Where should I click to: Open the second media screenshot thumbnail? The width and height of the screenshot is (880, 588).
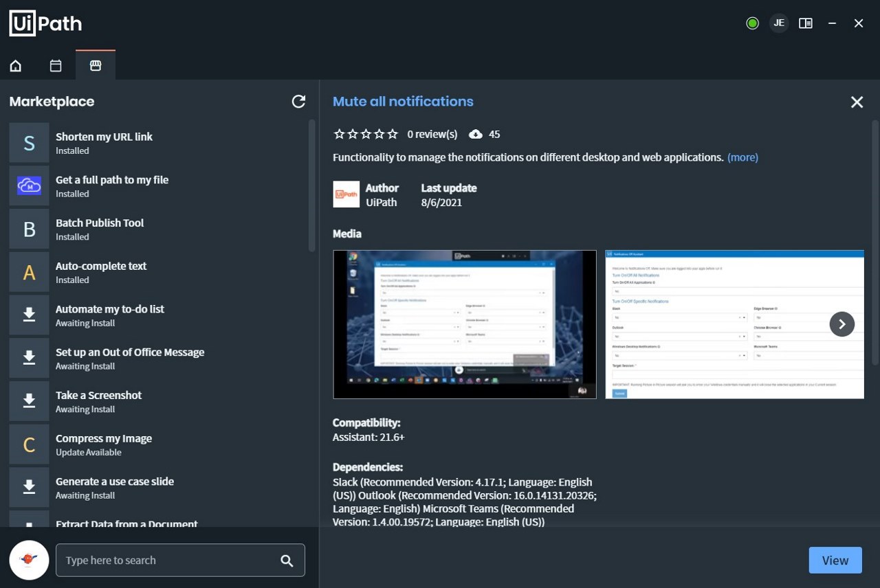[734, 324]
